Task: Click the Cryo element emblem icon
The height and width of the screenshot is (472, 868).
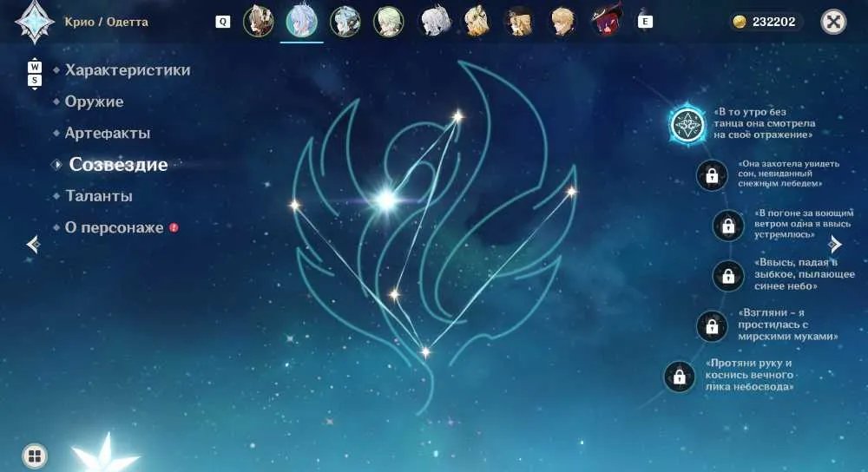Action: pyautogui.click(x=35, y=23)
